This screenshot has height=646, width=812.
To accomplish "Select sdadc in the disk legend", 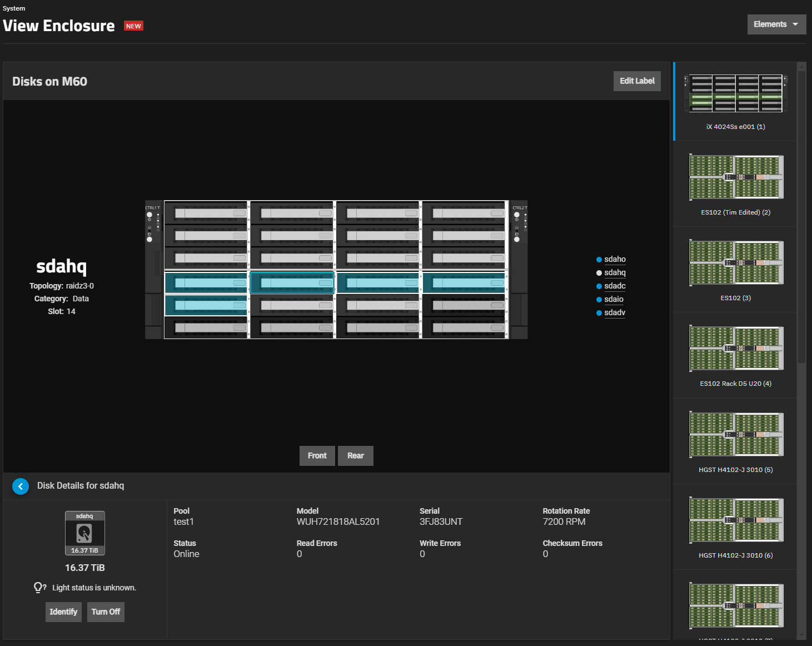I will click(x=615, y=286).
